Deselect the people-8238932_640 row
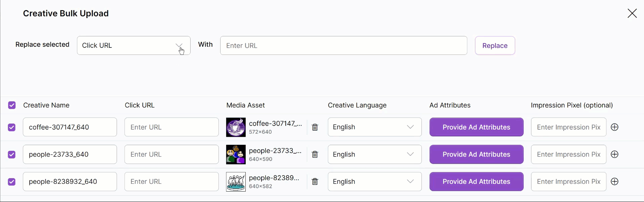Image resolution: width=644 pixels, height=202 pixels. point(12,182)
